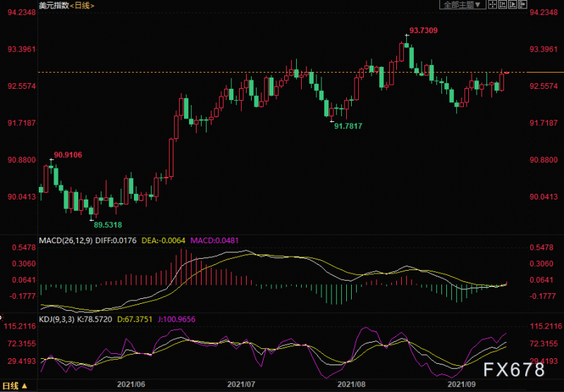Click the 91.7187 value on left price axis
The height and width of the screenshot is (392, 564).
[22, 123]
